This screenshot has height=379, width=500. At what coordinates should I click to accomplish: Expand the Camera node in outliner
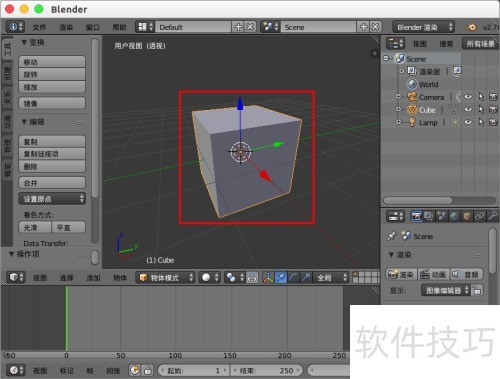point(398,97)
